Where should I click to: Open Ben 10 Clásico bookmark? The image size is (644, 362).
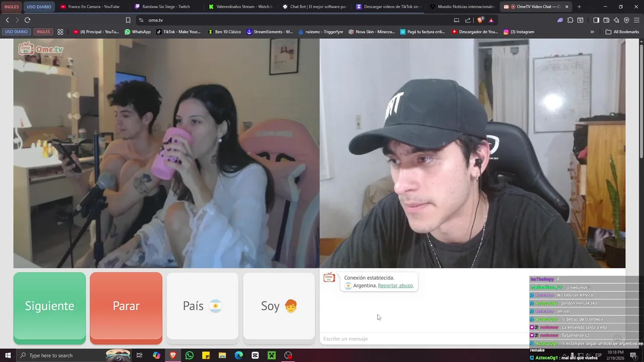224,32
